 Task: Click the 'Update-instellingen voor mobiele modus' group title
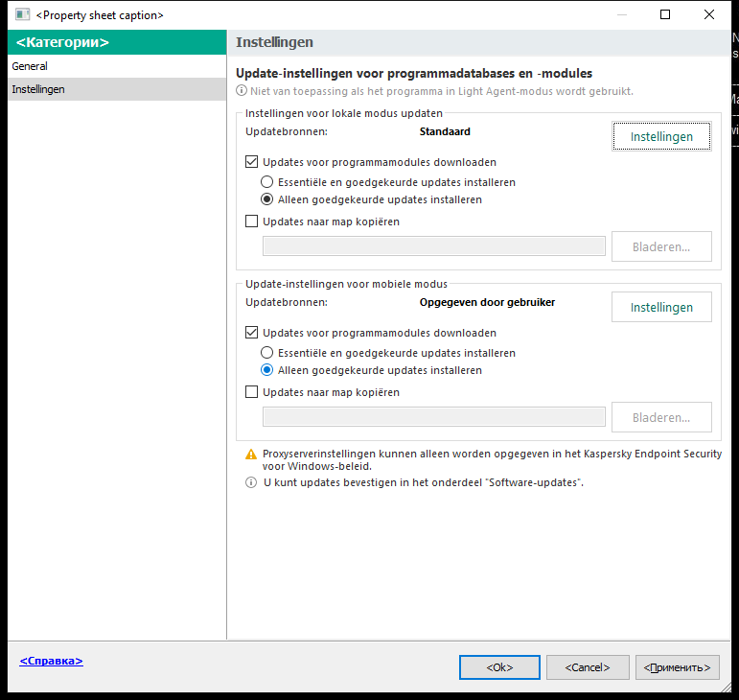click(x=346, y=284)
